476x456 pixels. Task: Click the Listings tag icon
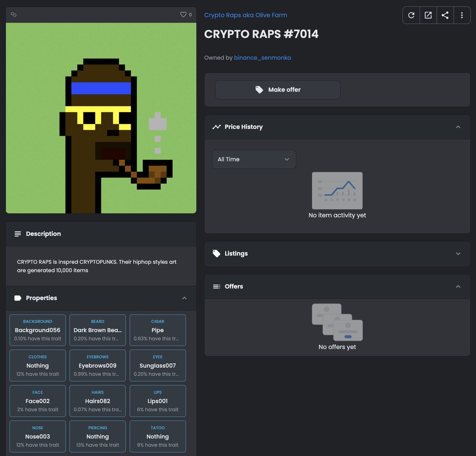click(217, 254)
